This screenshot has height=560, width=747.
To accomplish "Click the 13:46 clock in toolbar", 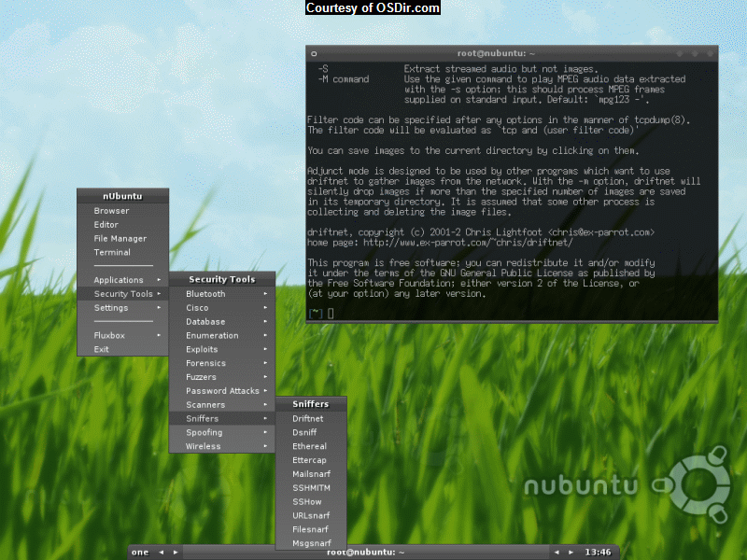I will coord(598,552).
